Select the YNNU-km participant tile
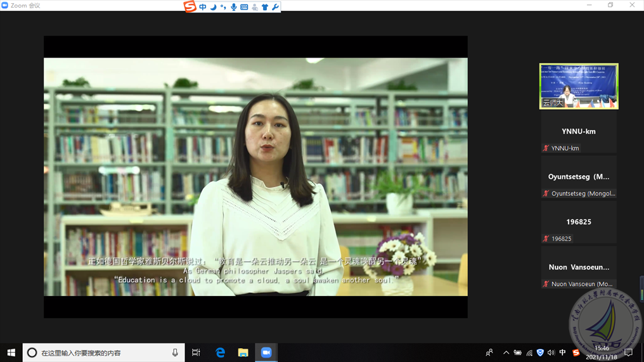This screenshot has width=644, height=362. click(578, 132)
